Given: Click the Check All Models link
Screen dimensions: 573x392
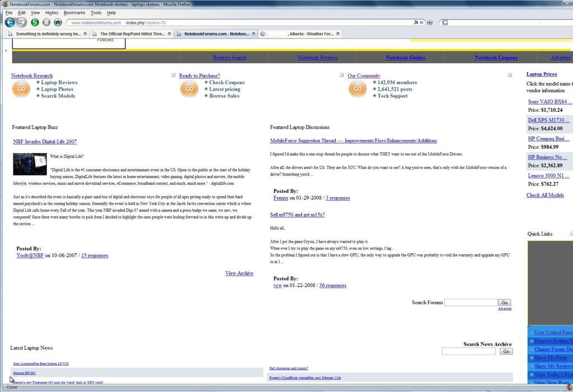Looking at the screenshot, I should click(545, 195).
